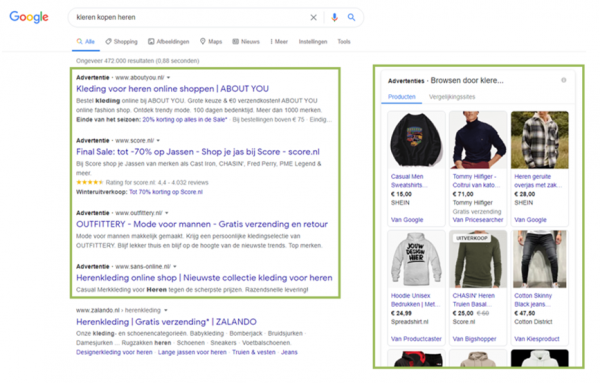Open the Hoodie Unisex product image
Image resolution: width=600 pixels, height=383 pixels.
click(416, 259)
